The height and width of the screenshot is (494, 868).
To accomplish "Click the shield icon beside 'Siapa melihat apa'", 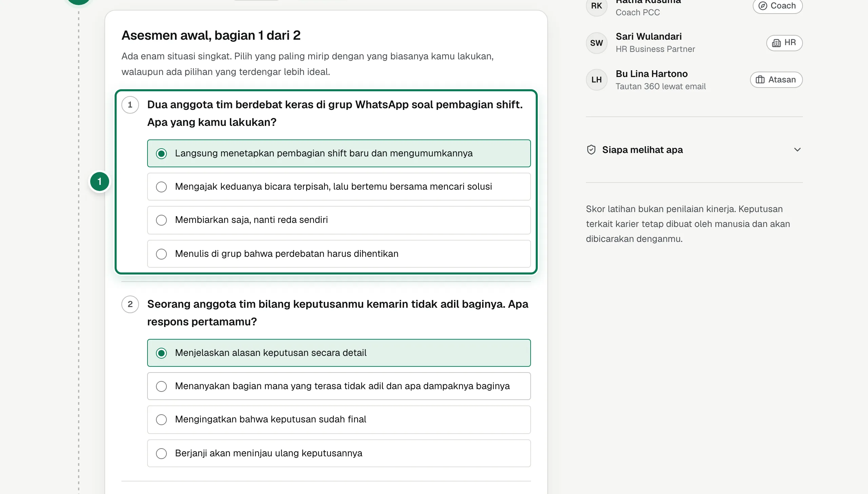I will (591, 150).
